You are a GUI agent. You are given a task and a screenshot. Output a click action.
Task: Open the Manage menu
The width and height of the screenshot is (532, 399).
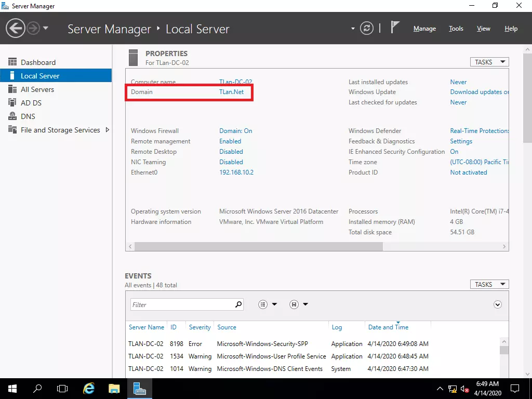click(424, 29)
